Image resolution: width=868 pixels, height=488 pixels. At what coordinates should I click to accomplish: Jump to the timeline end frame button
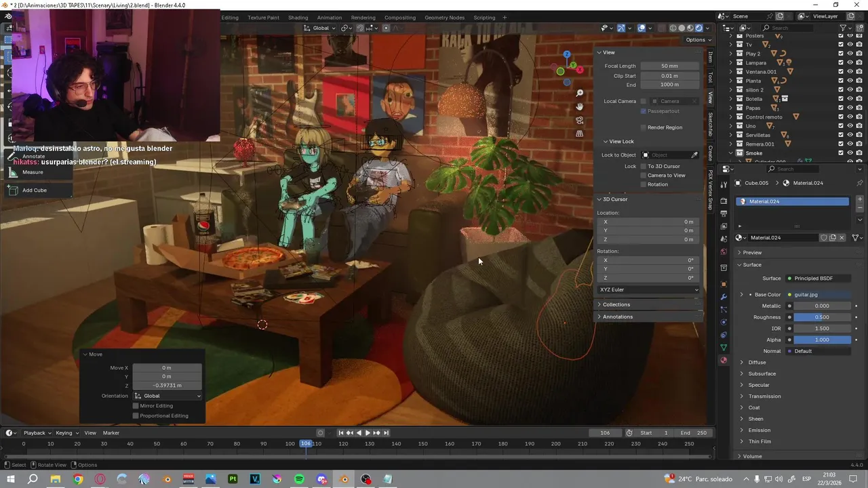coord(386,432)
